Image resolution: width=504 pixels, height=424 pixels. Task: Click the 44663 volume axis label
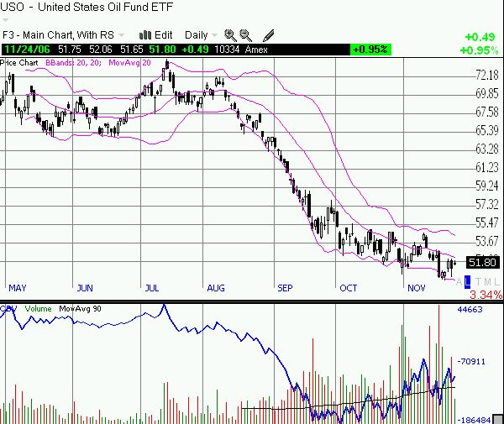click(470, 309)
